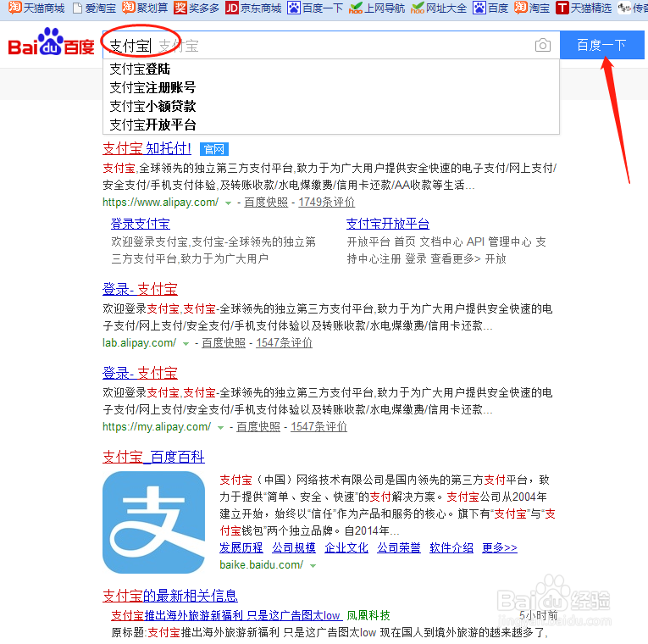Open 登录-支付宝 result for my.alipay.com
648x644 pixels.
[140, 373]
